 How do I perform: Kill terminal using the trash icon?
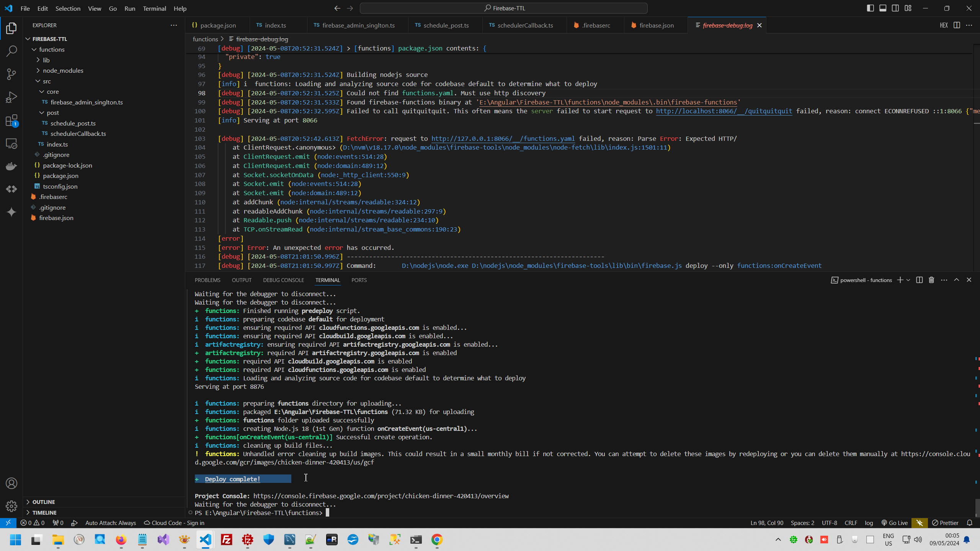tap(931, 280)
